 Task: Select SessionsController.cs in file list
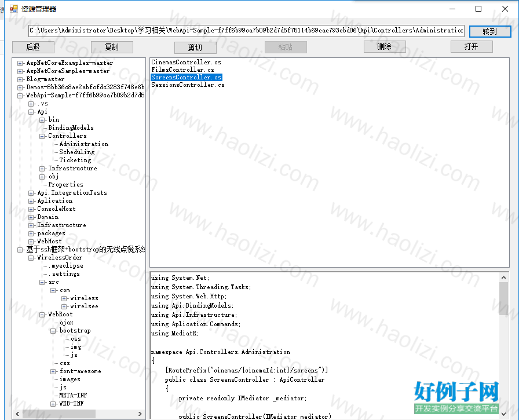click(188, 85)
